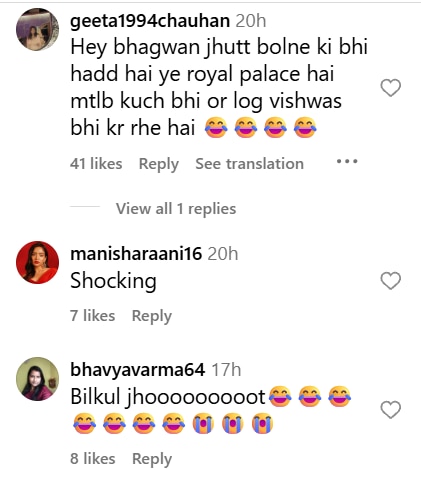Click the 20h timestamp beside manisharaani16
The image size is (421, 487).
tap(223, 254)
